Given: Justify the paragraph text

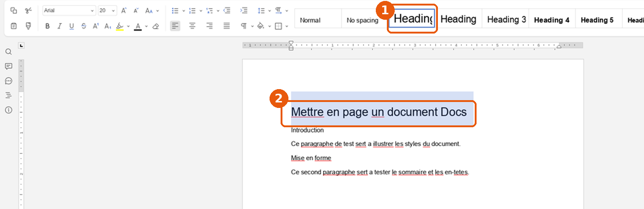Looking at the screenshot, I should click(227, 26).
